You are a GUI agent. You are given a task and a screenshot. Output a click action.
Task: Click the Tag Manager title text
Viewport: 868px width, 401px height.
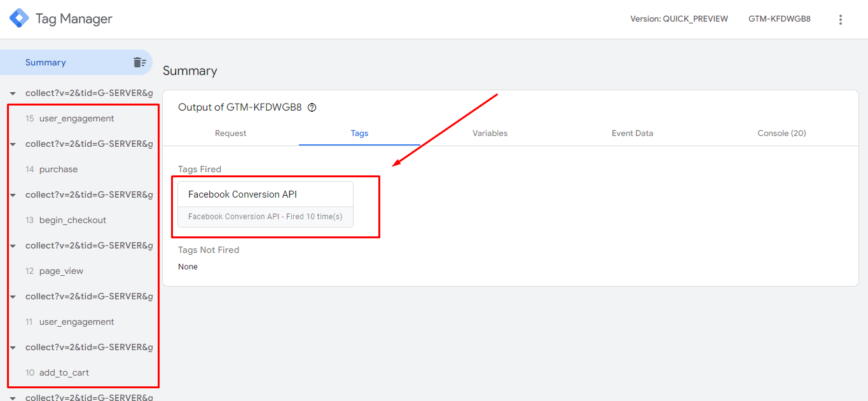click(74, 19)
